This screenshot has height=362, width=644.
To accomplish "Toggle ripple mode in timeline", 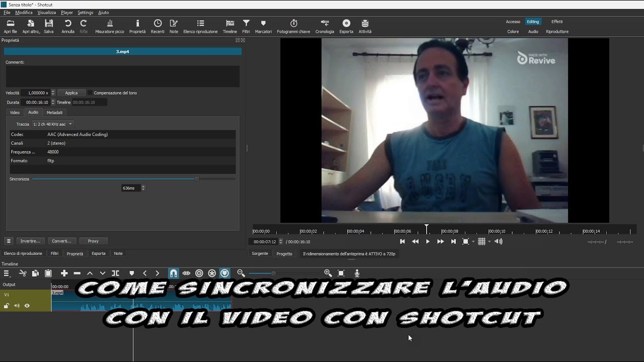I will coord(199,273).
